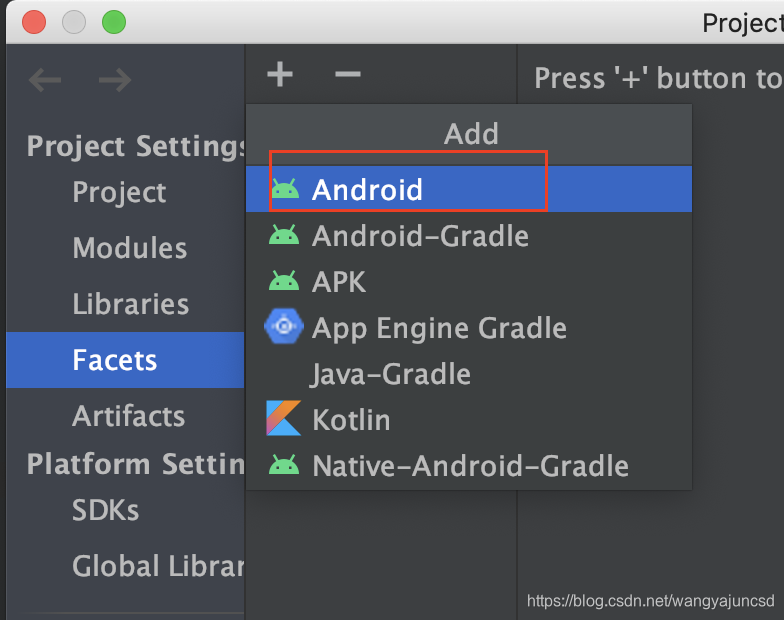784x620 pixels.
Task: Open Global Libraries in sidebar
Action: point(125,566)
